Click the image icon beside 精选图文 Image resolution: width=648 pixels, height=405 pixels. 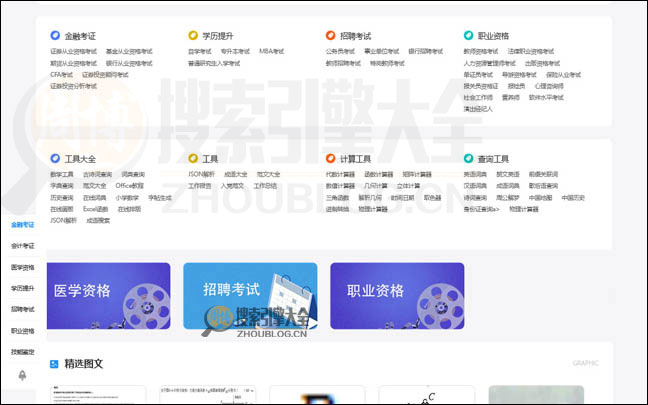54,364
